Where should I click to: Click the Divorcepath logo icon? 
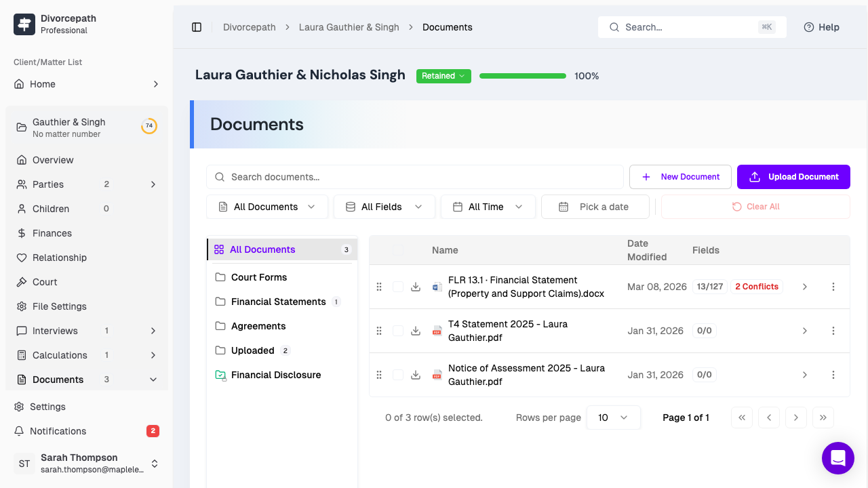24,24
